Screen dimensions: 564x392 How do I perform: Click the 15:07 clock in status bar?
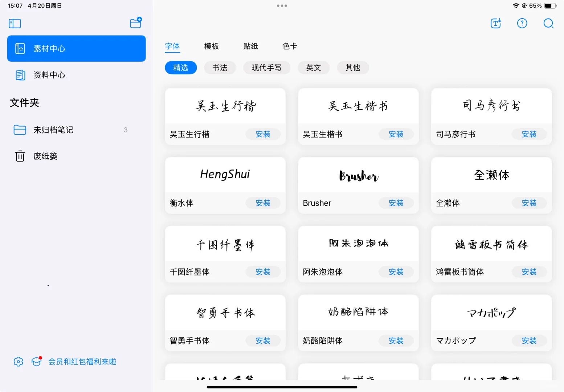15,6
